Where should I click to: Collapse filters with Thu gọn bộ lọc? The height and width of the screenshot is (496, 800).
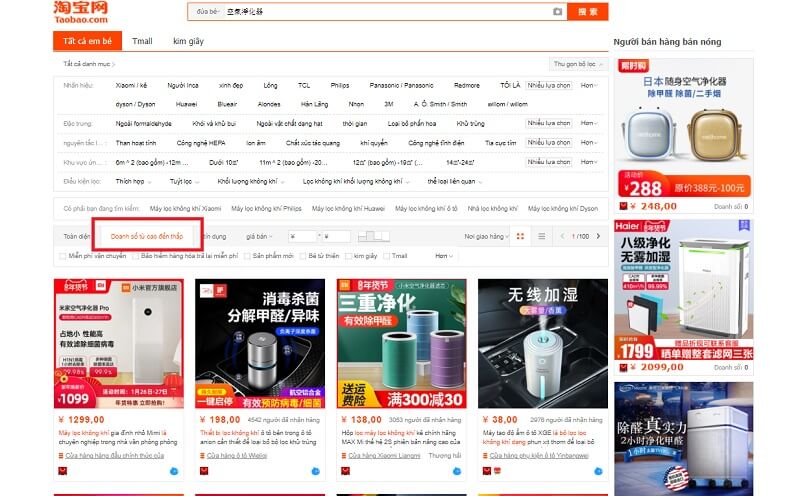[x=578, y=64]
